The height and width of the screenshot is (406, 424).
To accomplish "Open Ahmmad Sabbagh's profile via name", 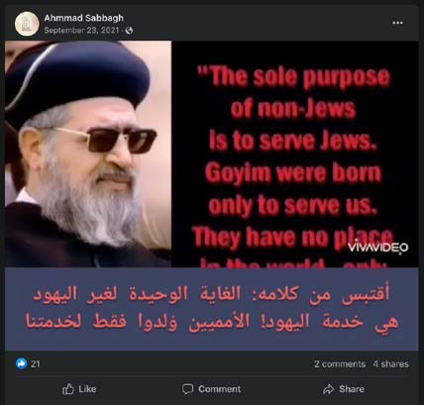I will [x=84, y=18].
